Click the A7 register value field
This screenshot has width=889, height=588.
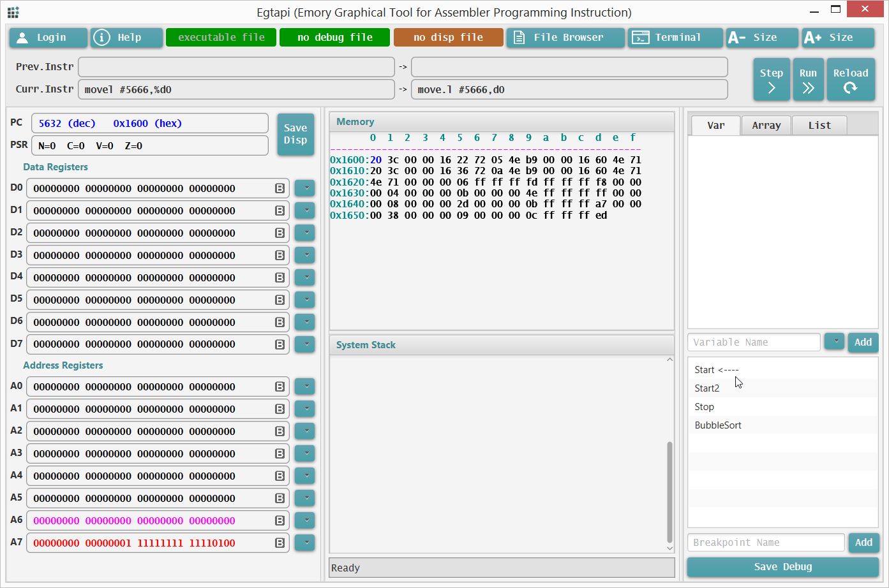point(158,543)
